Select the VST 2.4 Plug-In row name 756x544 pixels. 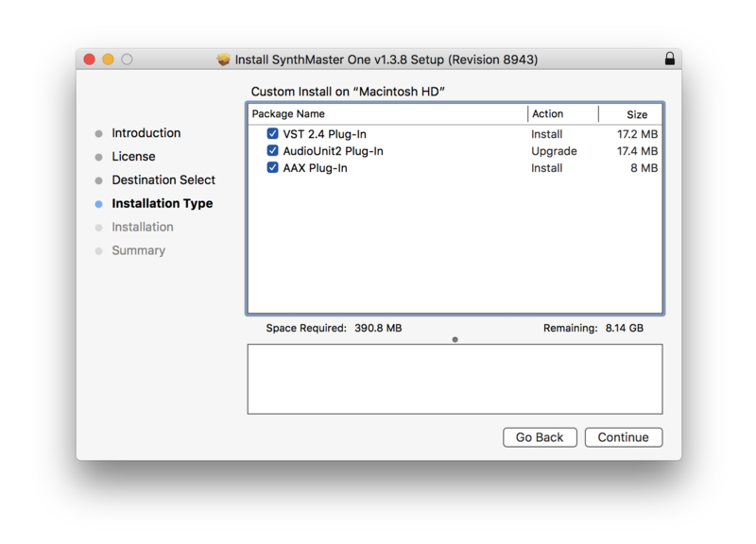(x=324, y=134)
